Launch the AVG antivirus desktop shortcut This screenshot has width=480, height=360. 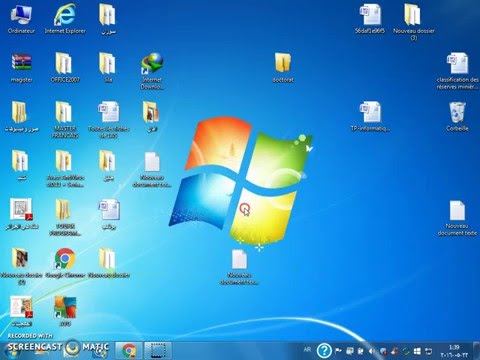(x=65, y=311)
